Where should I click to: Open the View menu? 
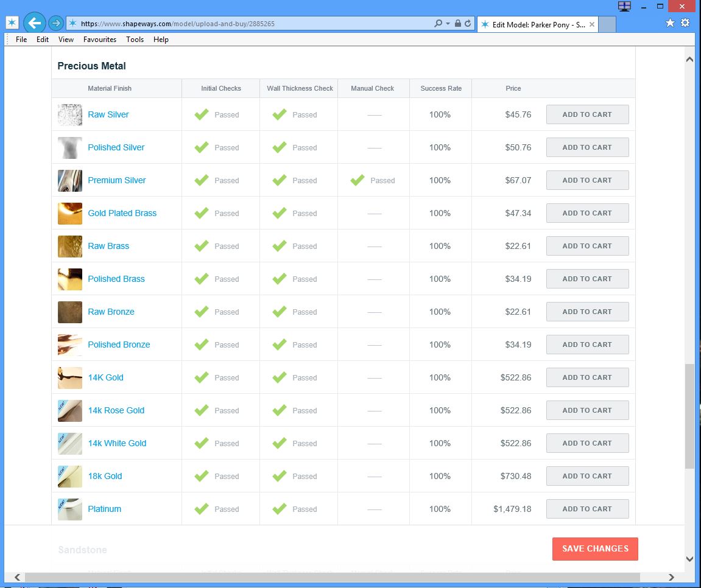click(66, 40)
